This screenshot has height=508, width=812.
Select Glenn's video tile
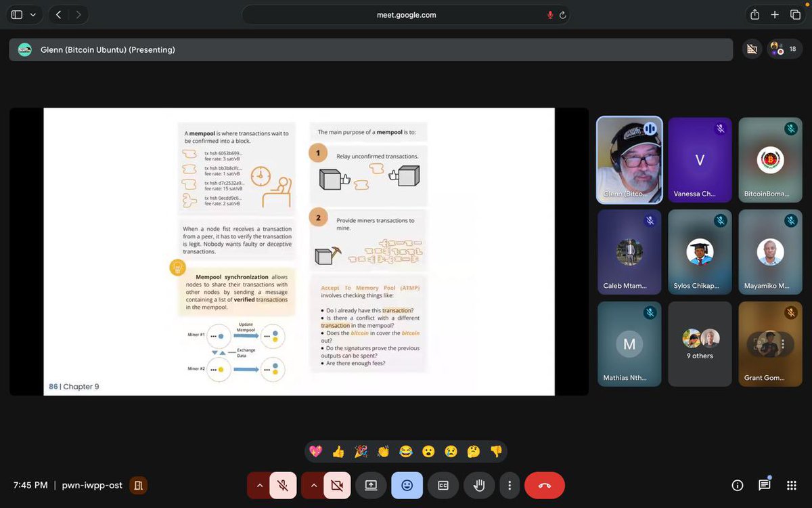[x=629, y=160]
